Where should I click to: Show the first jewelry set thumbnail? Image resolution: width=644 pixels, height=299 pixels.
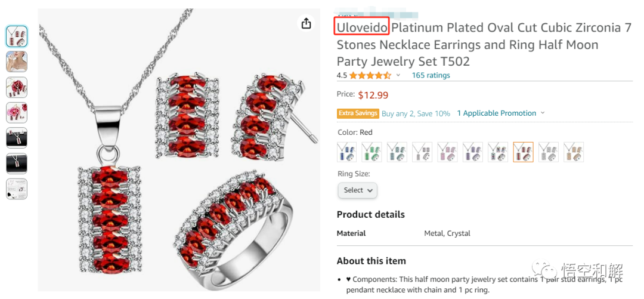tap(17, 36)
